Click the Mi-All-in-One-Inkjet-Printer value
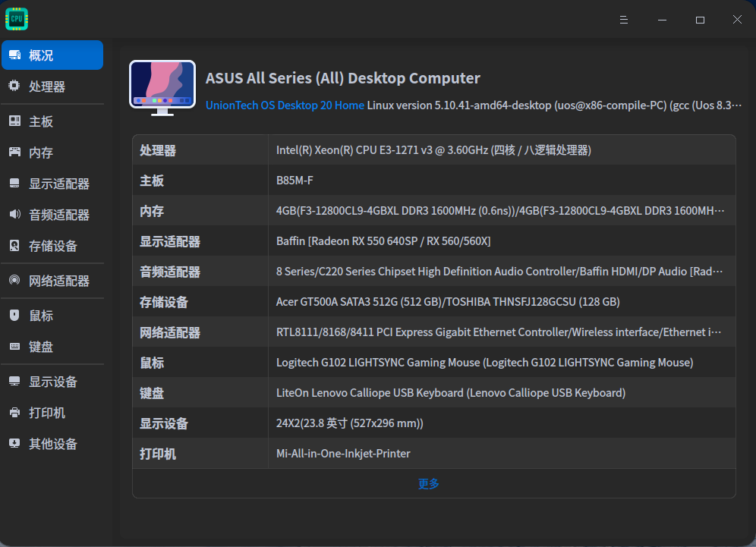Viewport: 756px width, 547px height. (x=343, y=454)
